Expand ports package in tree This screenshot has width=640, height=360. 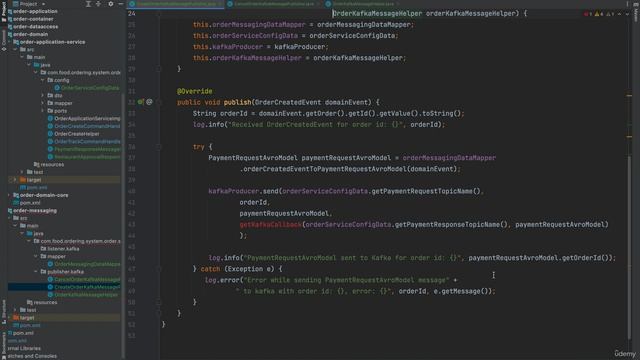click(42, 111)
